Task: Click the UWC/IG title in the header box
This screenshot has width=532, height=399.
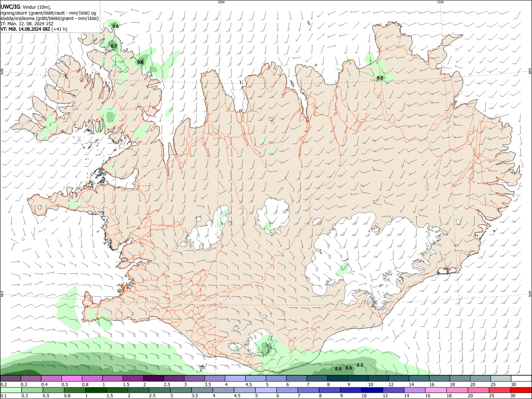Action: tap(10, 7)
